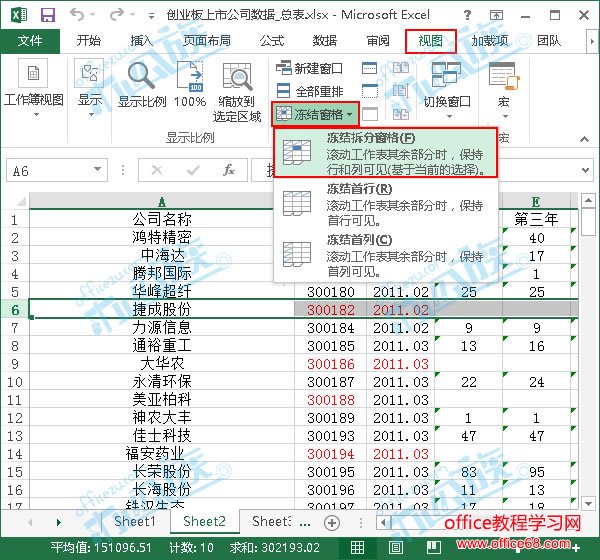The image size is (600, 560).
Task: Switch to Page Layout view in status bar
Action: (396, 548)
